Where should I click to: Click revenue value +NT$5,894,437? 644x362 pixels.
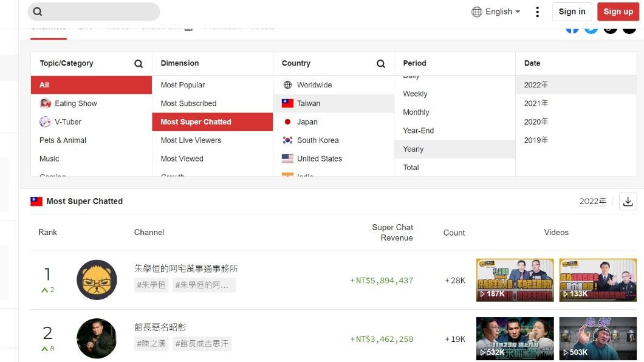point(382,281)
